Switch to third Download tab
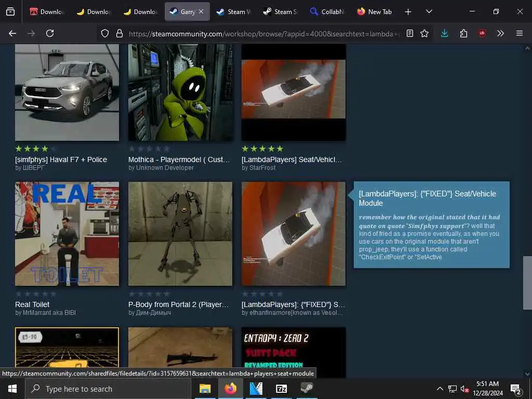Screen dimensions: 532x399 pos(140,11)
